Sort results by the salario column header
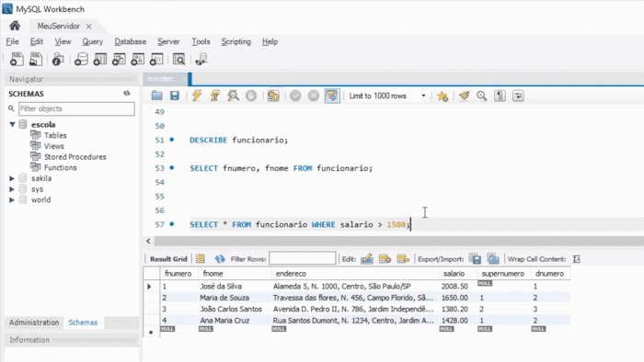644x362 pixels. (457, 274)
